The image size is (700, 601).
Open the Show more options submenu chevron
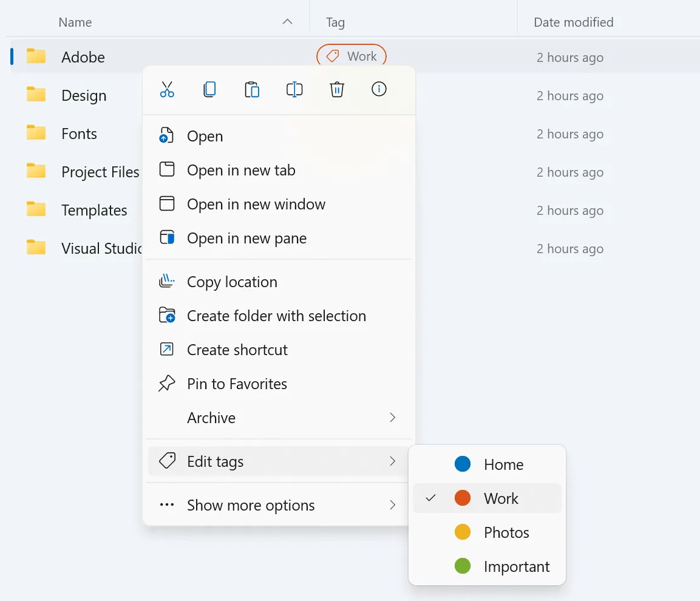(393, 504)
